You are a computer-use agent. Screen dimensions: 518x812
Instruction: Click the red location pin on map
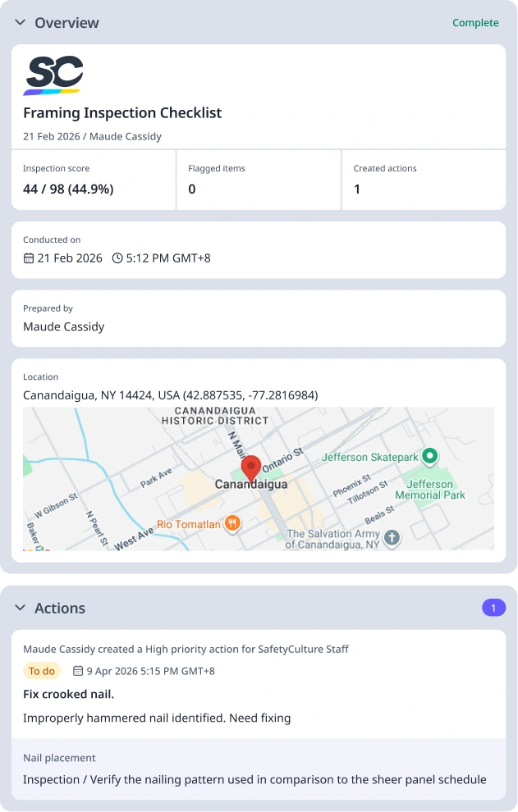[x=251, y=469]
